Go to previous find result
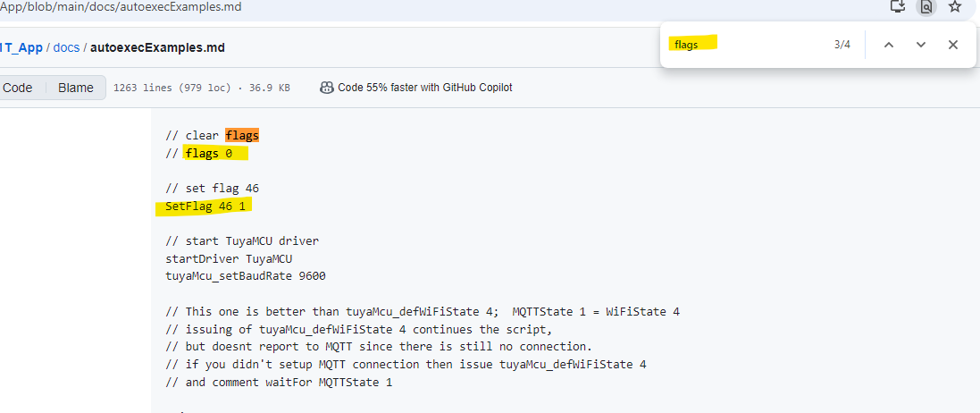Screen dimensions: 980x413 (889, 45)
